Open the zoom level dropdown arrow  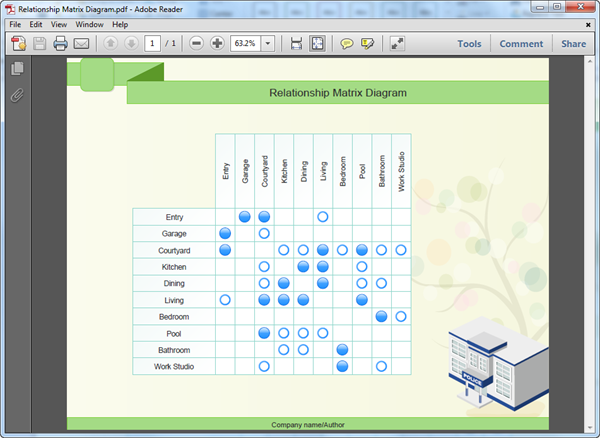(x=268, y=44)
